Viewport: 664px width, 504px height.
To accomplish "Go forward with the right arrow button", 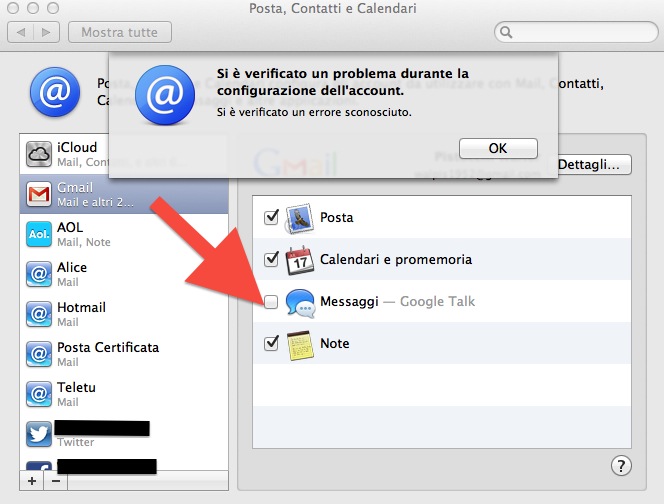I will (x=46, y=32).
